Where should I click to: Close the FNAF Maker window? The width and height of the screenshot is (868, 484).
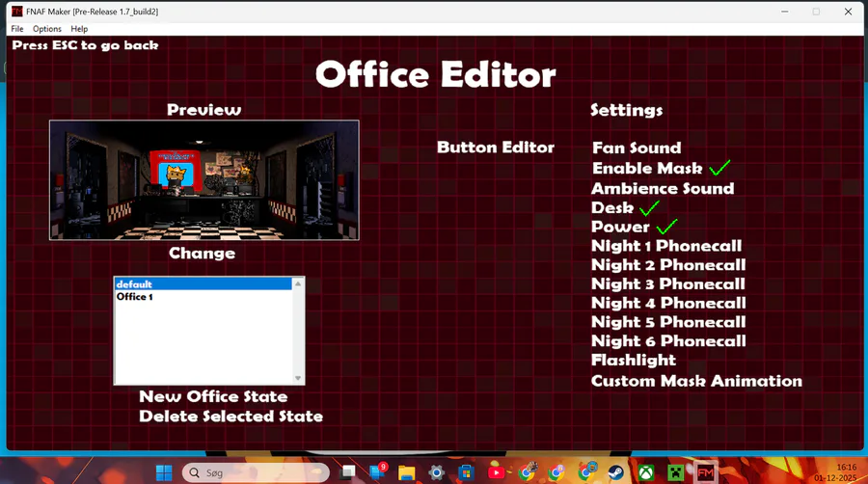[848, 12]
